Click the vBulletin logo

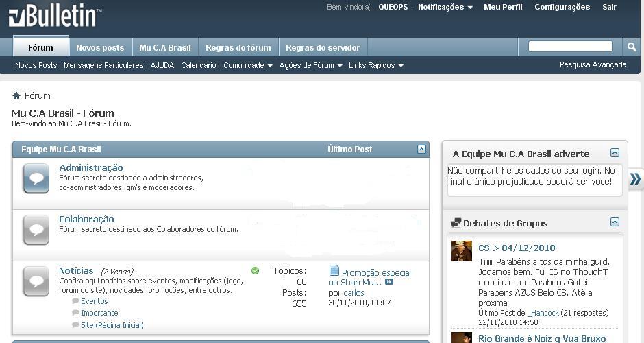tap(55, 16)
